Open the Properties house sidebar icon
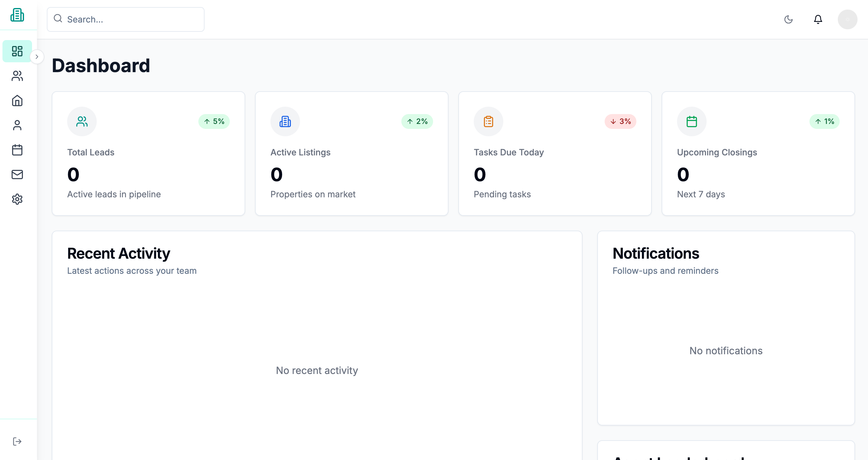Image resolution: width=868 pixels, height=460 pixels. coord(17,101)
